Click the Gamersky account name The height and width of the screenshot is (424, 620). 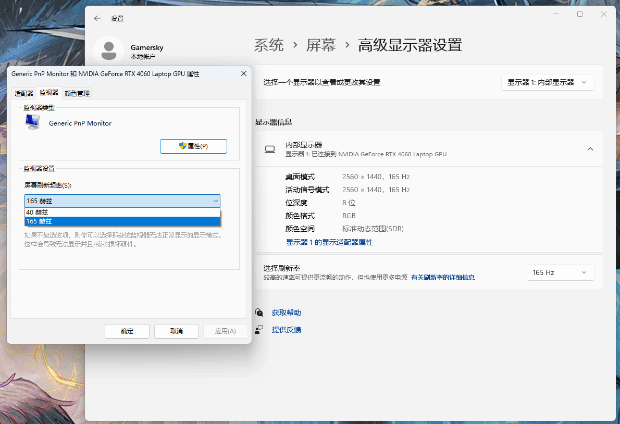[x=147, y=47]
